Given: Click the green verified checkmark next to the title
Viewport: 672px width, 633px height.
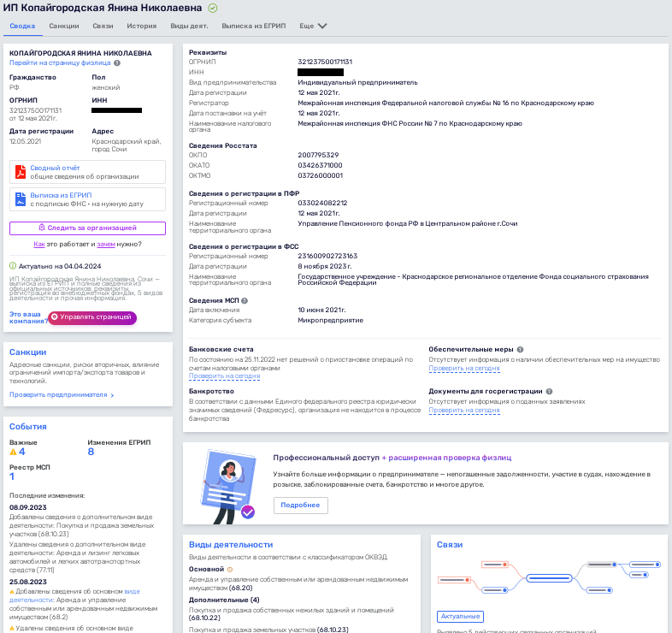Looking at the screenshot, I should [213, 9].
